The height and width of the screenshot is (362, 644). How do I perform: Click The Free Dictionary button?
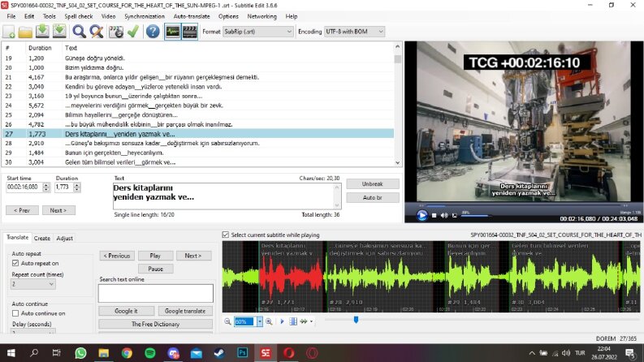tap(156, 324)
